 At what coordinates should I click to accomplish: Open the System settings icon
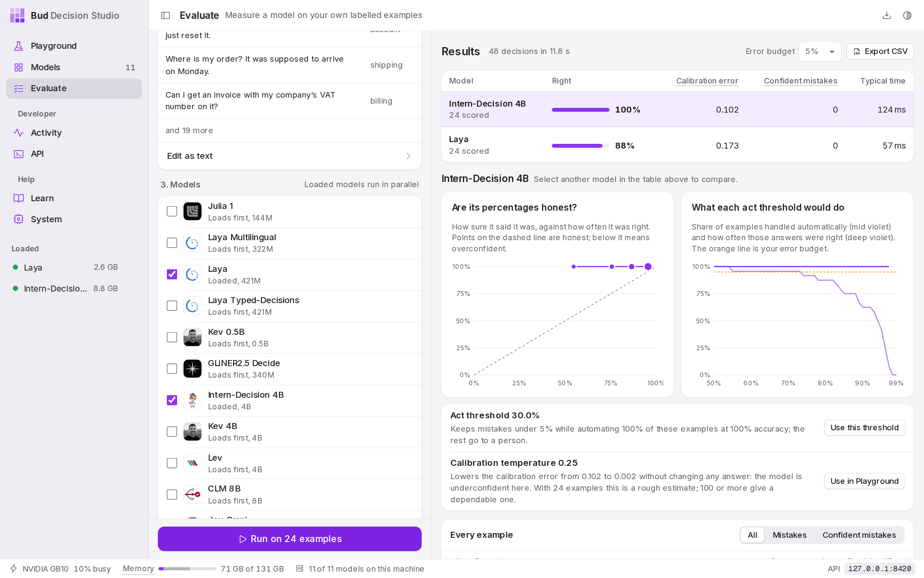pyautogui.click(x=18, y=219)
